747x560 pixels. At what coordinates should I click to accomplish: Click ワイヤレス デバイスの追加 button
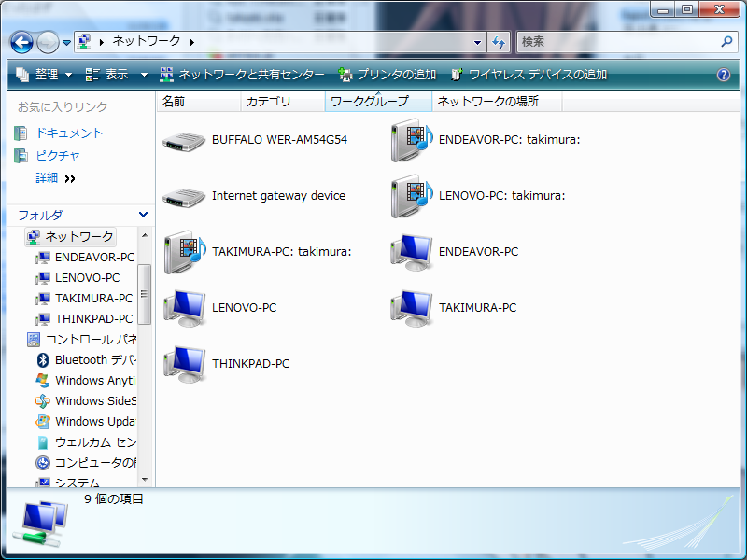point(529,75)
